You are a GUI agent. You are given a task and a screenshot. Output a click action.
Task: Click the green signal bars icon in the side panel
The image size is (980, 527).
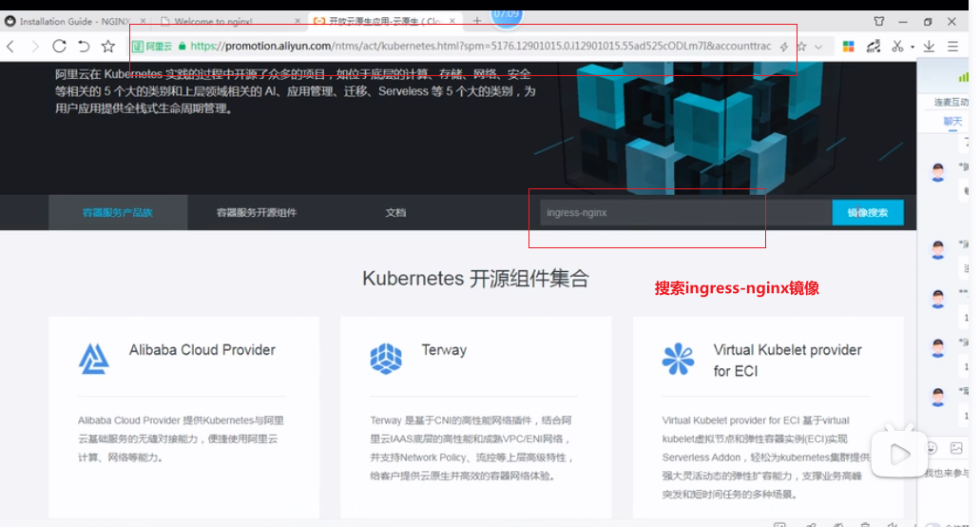pos(963,76)
